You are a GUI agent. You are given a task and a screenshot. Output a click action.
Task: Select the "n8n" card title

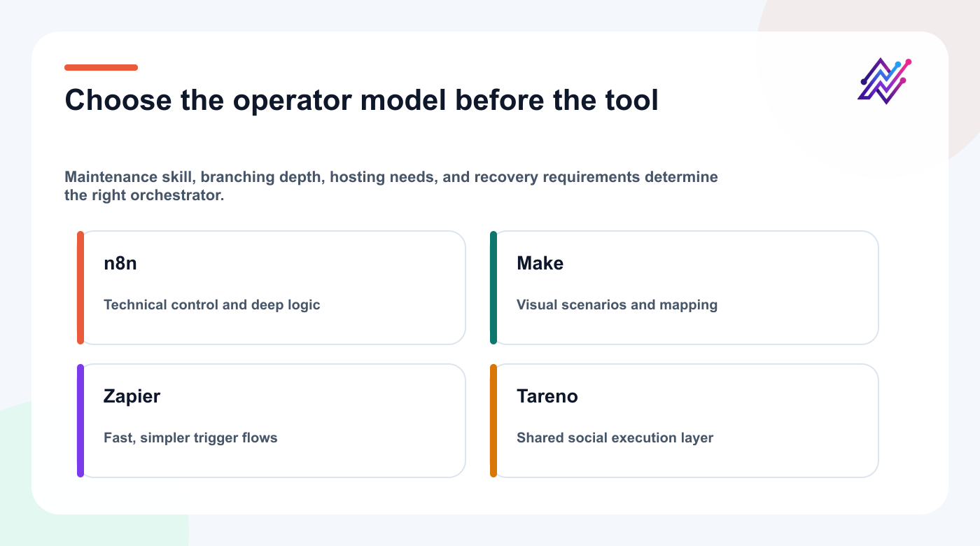click(x=120, y=264)
